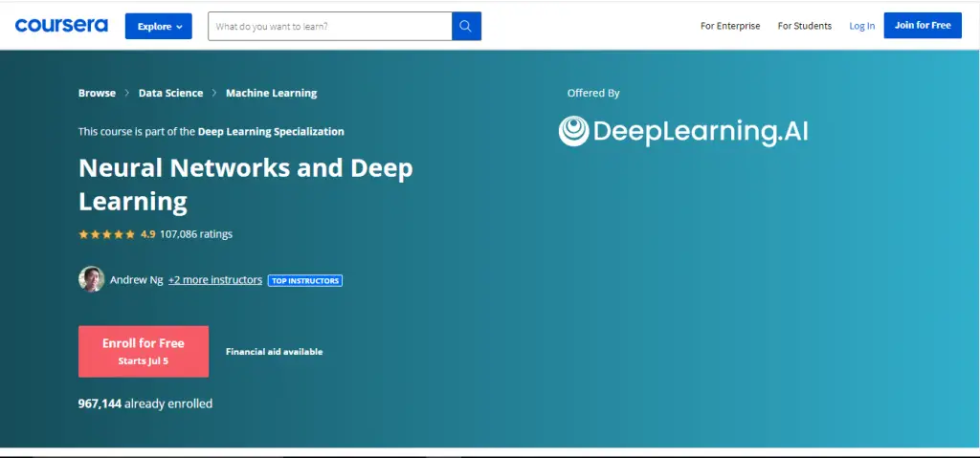Open the Deep Learning Specialization link
Viewport: 980px width, 458px height.
(271, 132)
